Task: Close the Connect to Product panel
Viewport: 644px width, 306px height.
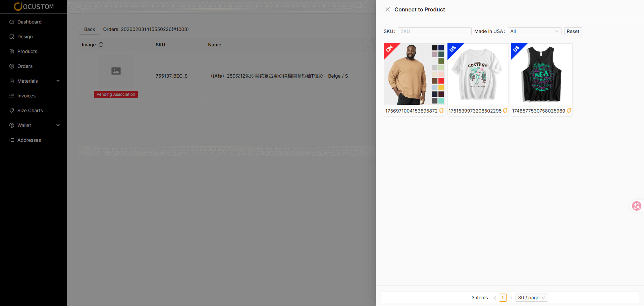Action: (x=387, y=9)
